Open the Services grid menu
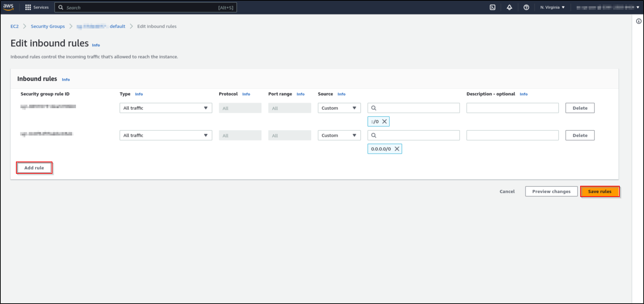644x304 pixels. click(37, 7)
